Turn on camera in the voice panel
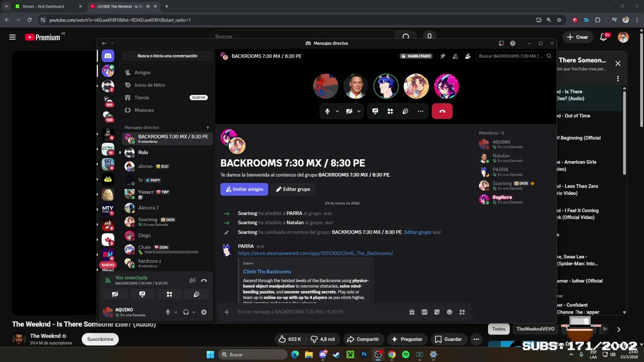The height and width of the screenshot is (362, 644). pos(115,294)
